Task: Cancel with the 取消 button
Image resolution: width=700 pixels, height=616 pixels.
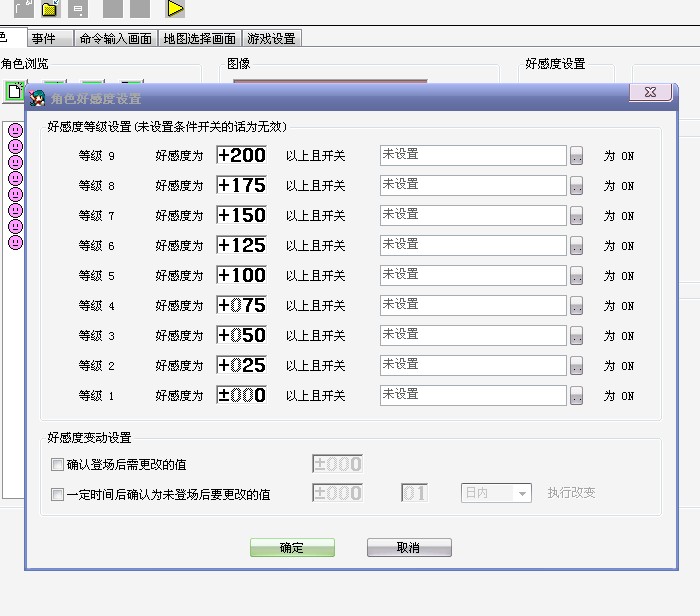Action: pos(409,548)
